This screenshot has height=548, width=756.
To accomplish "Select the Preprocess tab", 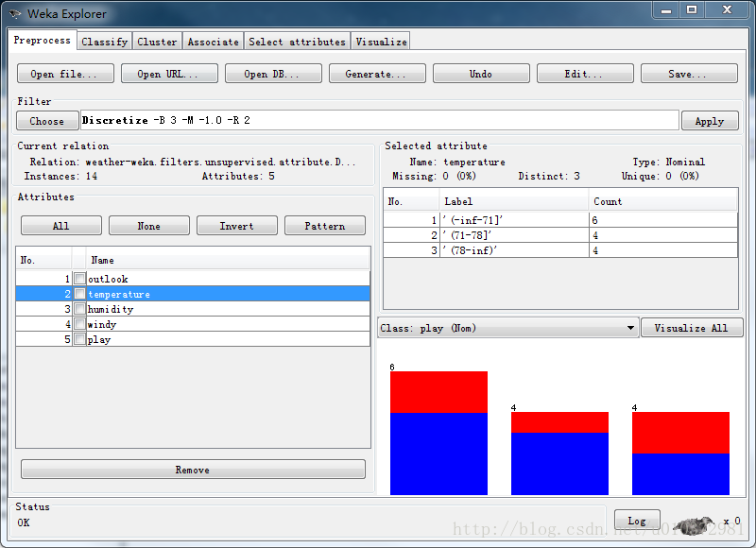I will coord(42,40).
